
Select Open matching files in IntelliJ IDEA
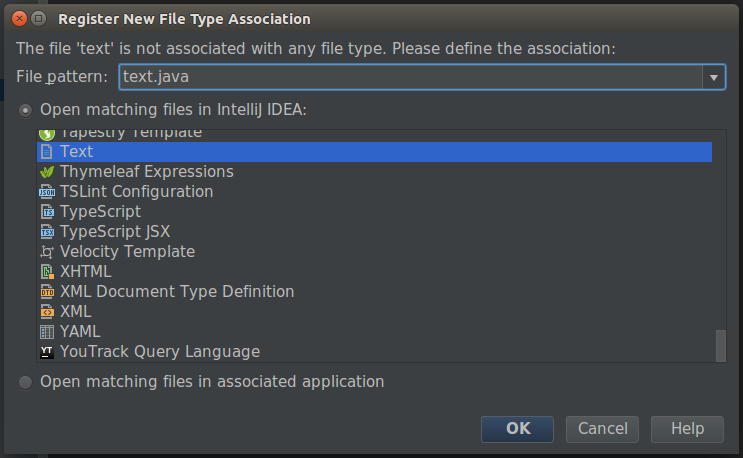coord(26,109)
